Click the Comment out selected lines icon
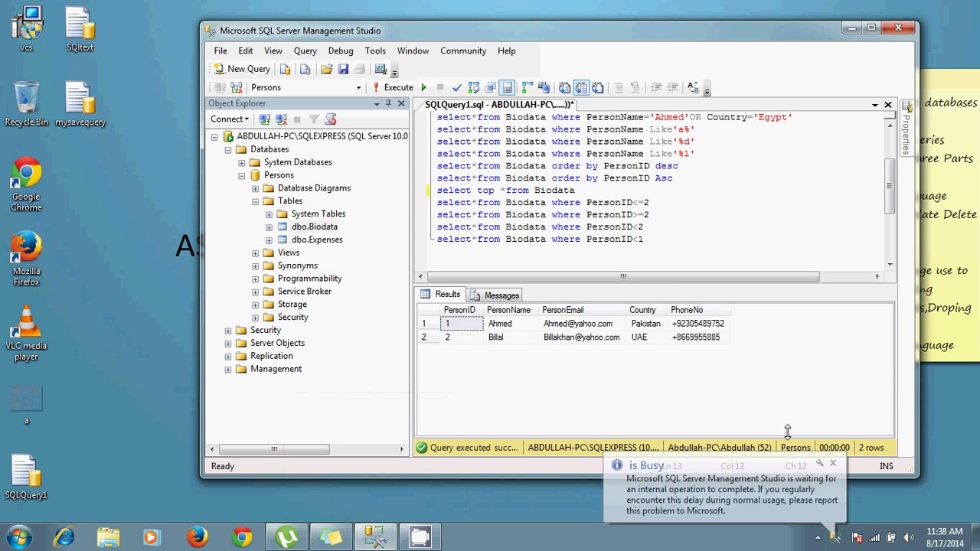 [x=619, y=87]
